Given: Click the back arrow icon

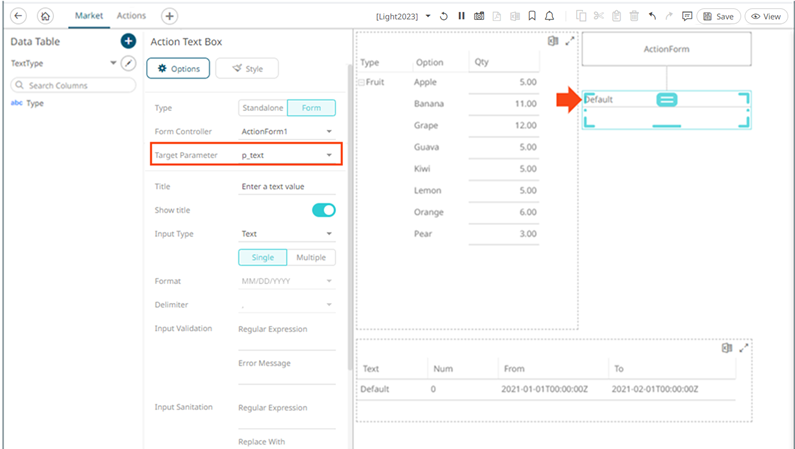Looking at the screenshot, I should (x=18, y=16).
